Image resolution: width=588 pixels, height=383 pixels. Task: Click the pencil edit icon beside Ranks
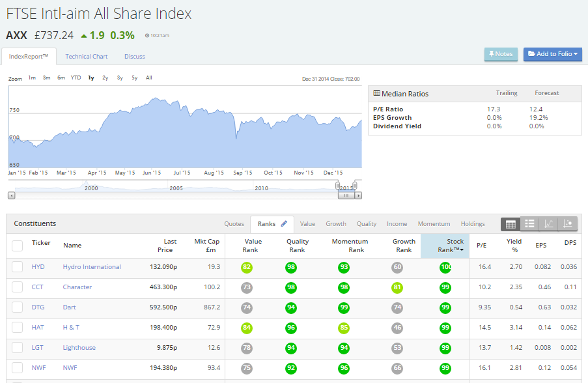click(284, 223)
